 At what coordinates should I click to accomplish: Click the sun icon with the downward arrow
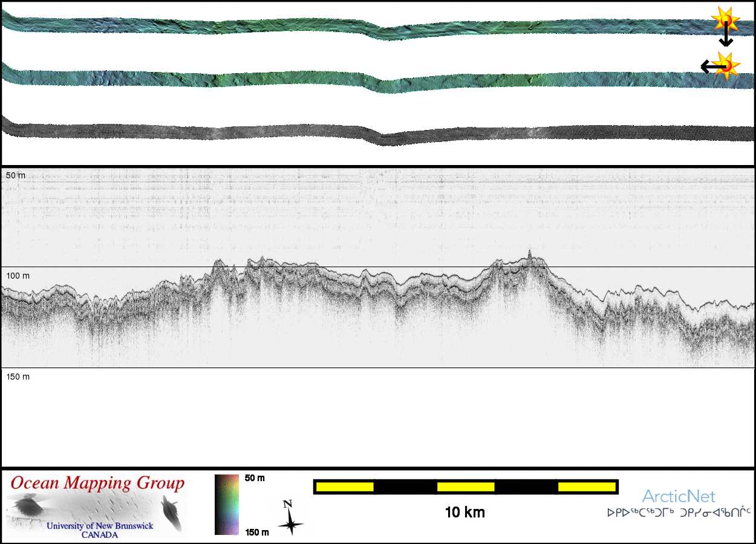coord(724,19)
